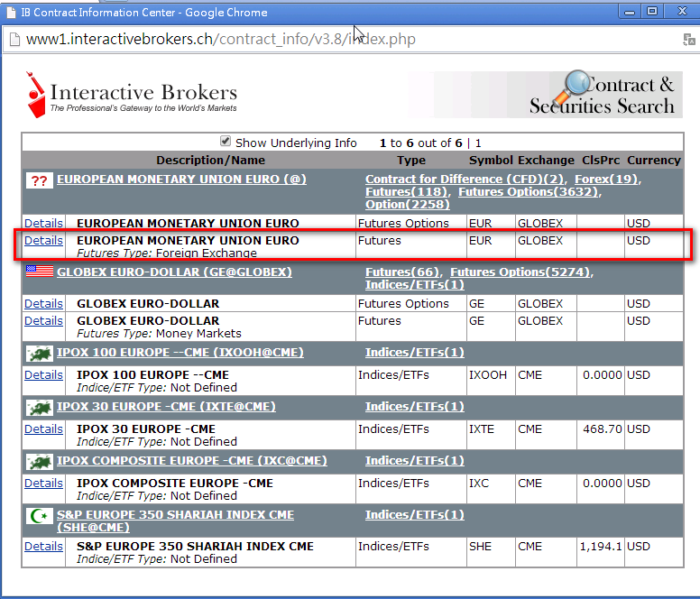The width and height of the screenshot is (700, 599).
Task: Open the Futures(66) link
Action: coord(402,272)
